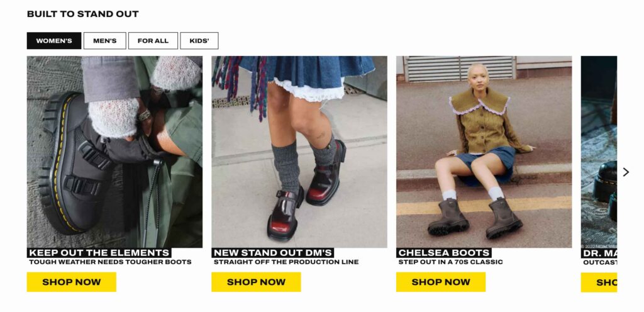Select the Women's tab

click(54, 41)
